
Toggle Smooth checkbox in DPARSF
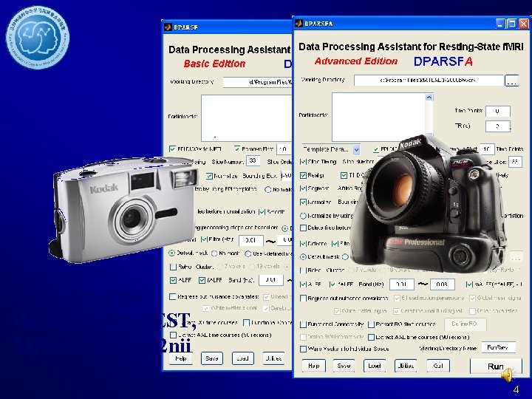pos(262,212)
